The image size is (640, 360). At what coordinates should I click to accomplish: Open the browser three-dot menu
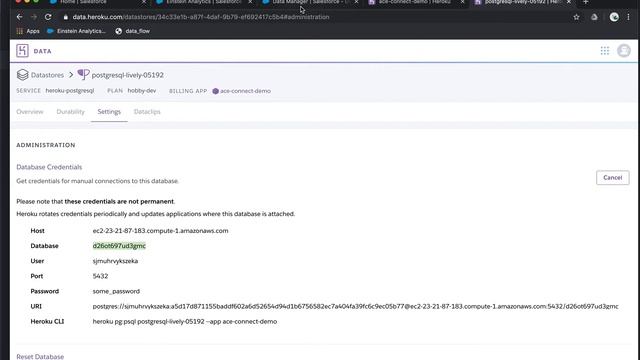[x=629, y=17]
